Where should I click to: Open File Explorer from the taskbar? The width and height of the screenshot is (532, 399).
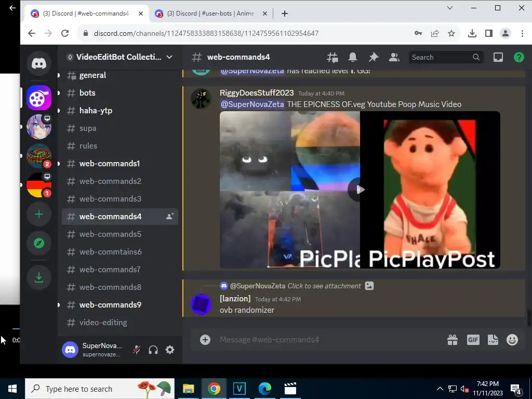click(188, 389)
